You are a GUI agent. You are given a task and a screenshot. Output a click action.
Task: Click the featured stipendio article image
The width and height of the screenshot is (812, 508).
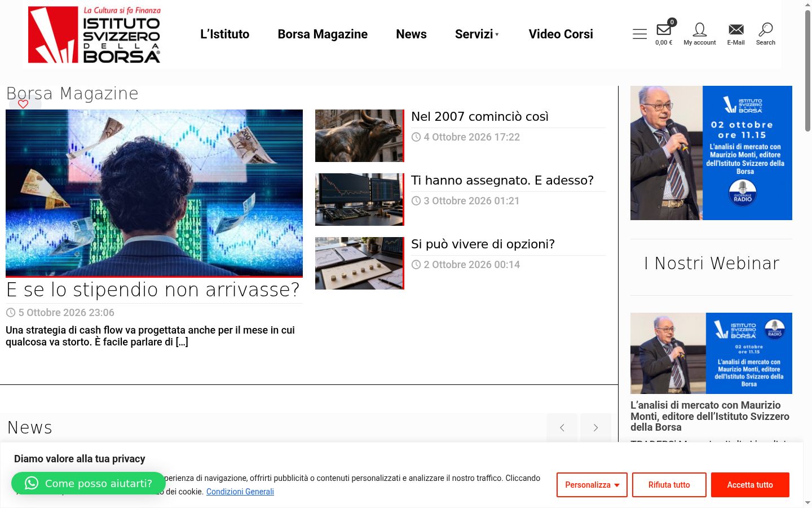[x=154, y=193]
